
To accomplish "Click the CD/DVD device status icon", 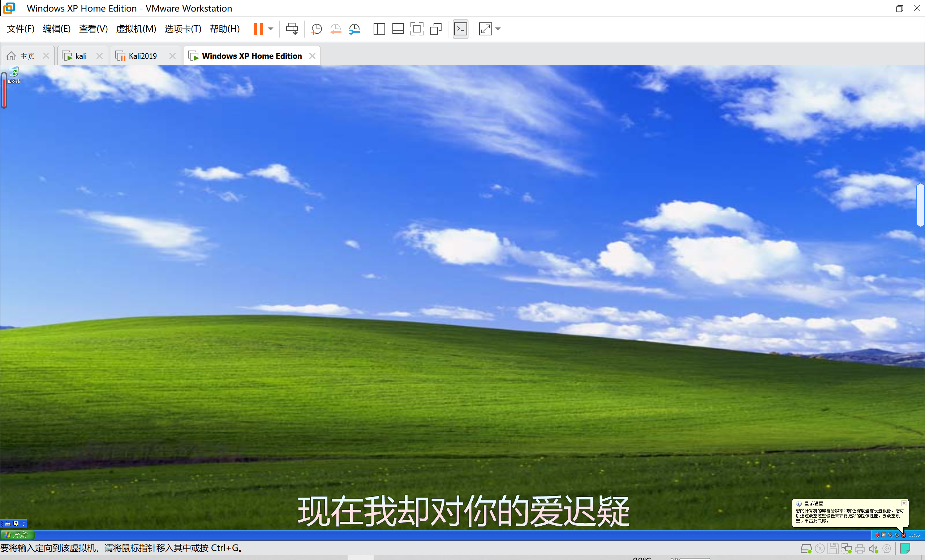I will coord(820,549).
